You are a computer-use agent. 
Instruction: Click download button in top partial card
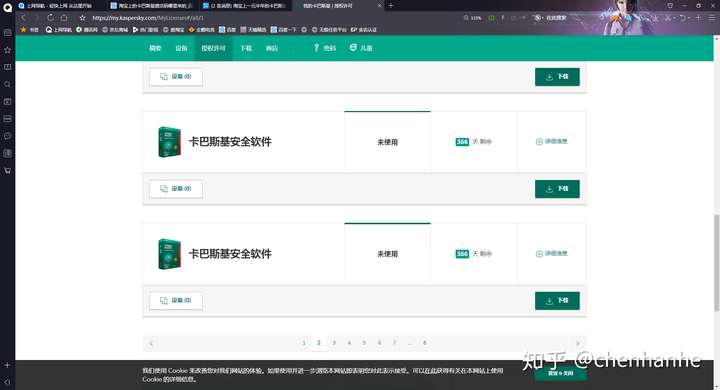557,77
